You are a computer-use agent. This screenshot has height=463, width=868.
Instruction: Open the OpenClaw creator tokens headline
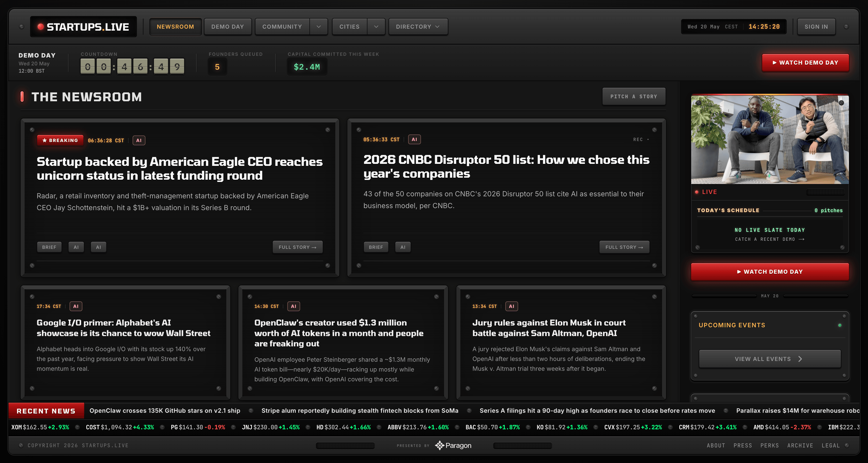[339, 333]
